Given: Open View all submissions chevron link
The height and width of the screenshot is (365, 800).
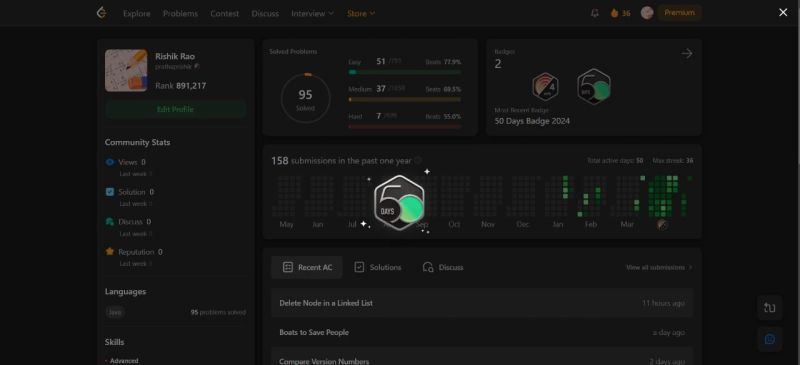Looking at the screenshot, I should click(659, 267).
